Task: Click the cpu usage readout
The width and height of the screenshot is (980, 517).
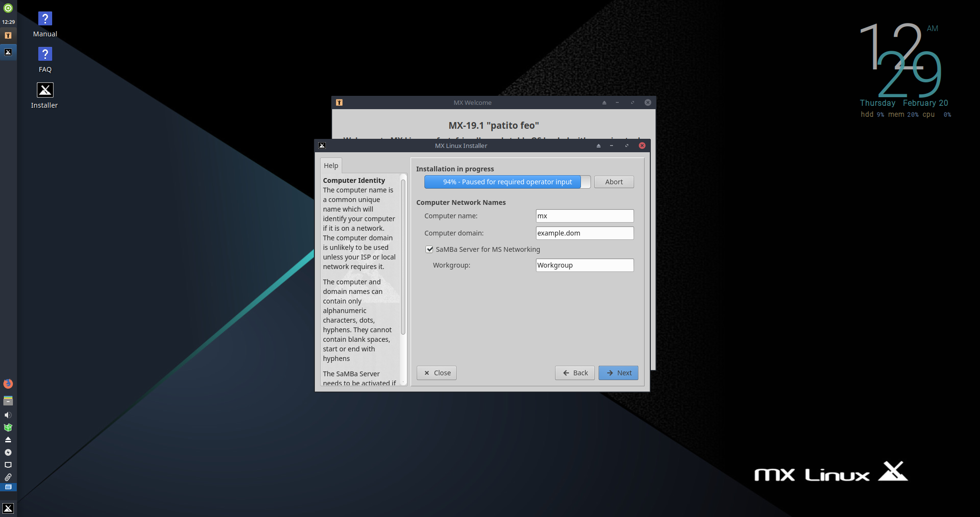Action: pyautogui.click(x=937, y=114)
